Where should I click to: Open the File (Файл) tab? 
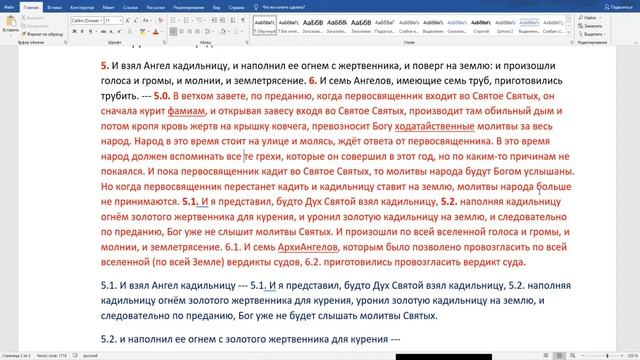click(x=9, y=7)
